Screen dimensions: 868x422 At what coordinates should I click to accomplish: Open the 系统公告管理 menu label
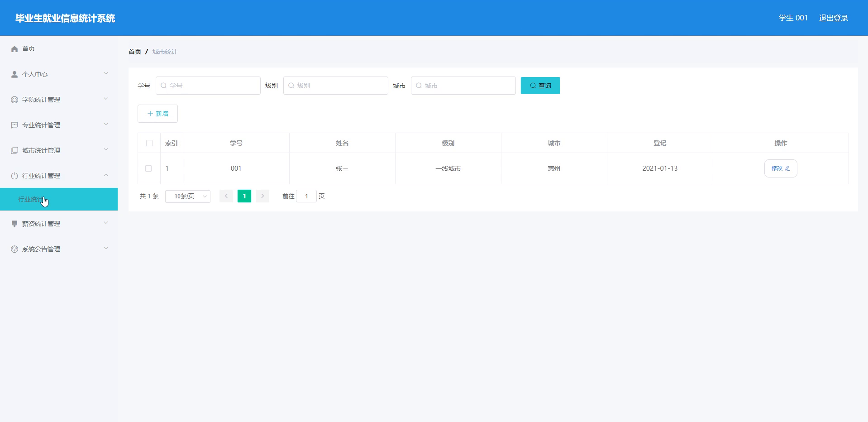[41, 249]
